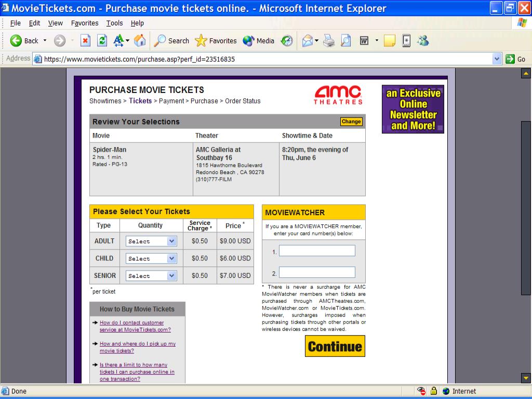Go to the Home page icon
The image size is (532, 399).
pyautogui.click(x=140, y=41)
